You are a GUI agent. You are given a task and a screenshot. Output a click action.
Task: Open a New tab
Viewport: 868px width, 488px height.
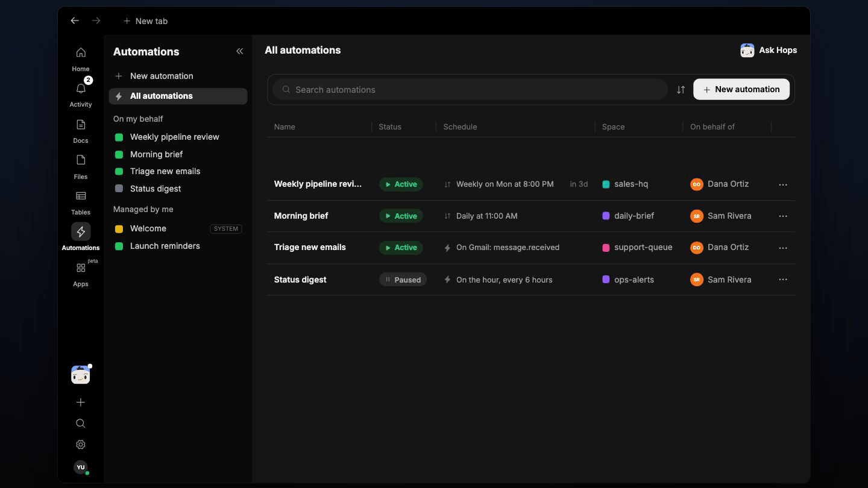[x=145, y=21]
